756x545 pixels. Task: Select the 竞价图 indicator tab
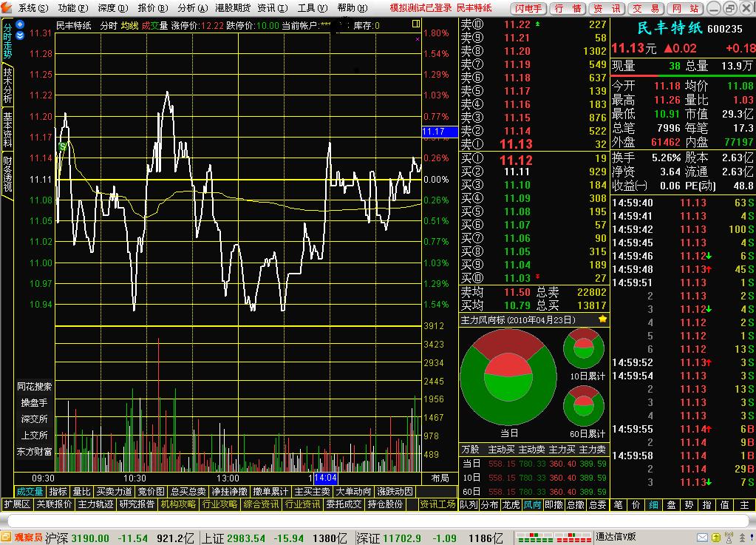151,492
